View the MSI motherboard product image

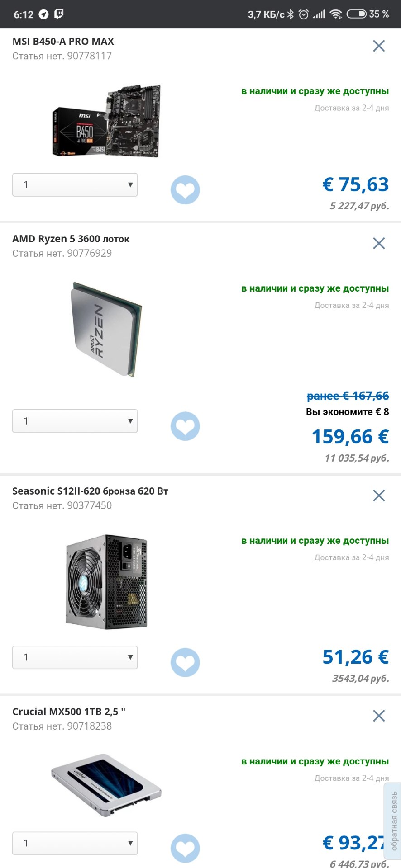[x=106, y=121]
